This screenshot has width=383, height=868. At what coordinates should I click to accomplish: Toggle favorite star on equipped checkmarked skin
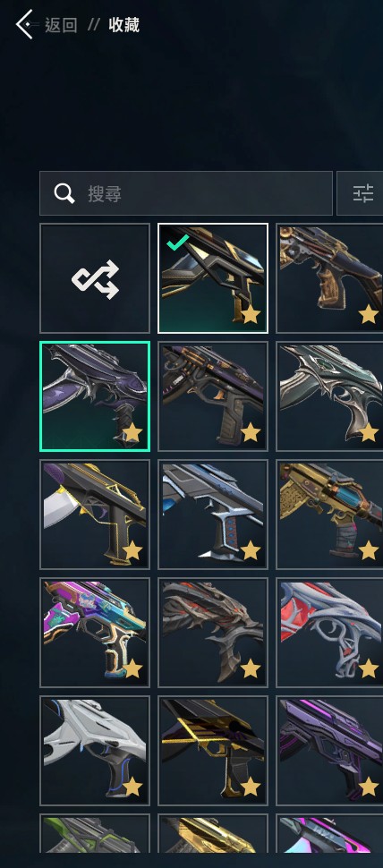coord(251,314)
